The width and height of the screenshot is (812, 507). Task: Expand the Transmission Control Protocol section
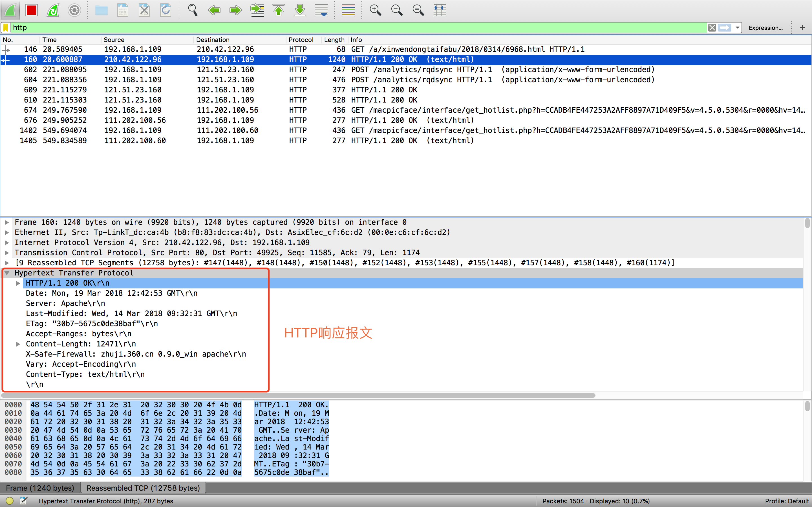(7, 252)
